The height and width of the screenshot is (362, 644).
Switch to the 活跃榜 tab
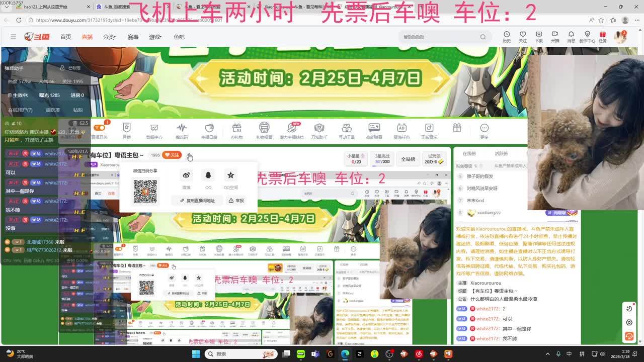(501, 153)
